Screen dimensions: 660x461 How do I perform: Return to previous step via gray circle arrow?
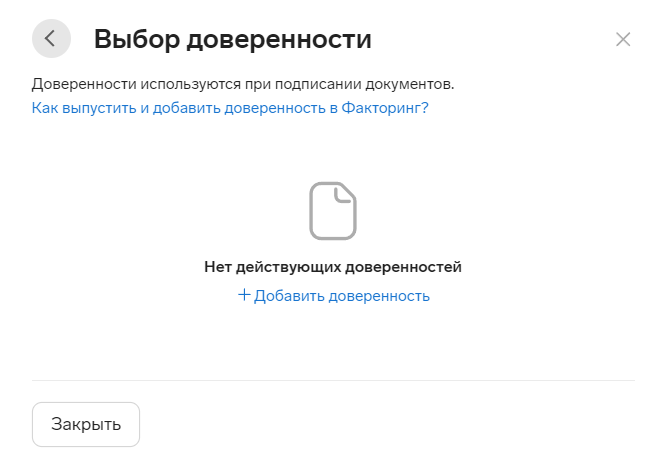point(51,38)
